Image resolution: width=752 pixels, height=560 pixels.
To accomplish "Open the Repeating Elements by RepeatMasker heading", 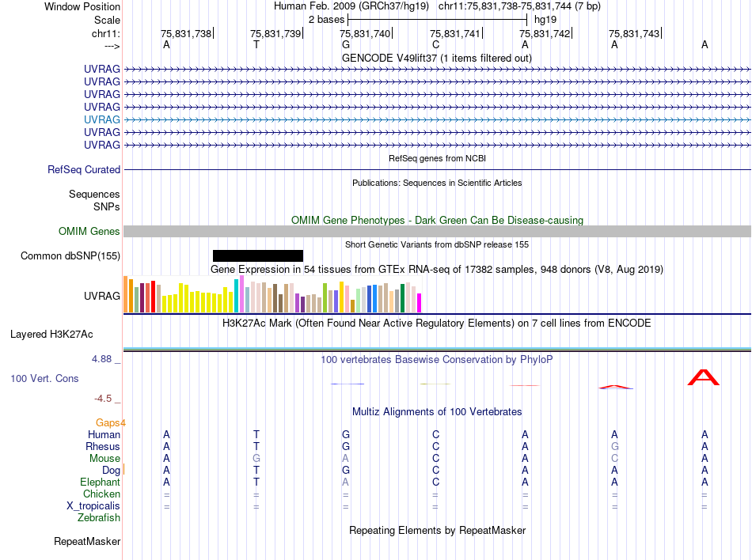I will point(437,530).
